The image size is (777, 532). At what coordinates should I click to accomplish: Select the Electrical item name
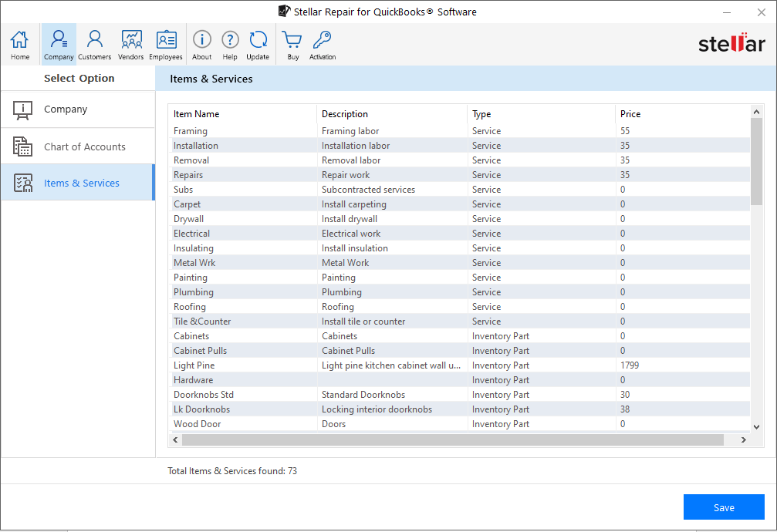tap(192, 234)
